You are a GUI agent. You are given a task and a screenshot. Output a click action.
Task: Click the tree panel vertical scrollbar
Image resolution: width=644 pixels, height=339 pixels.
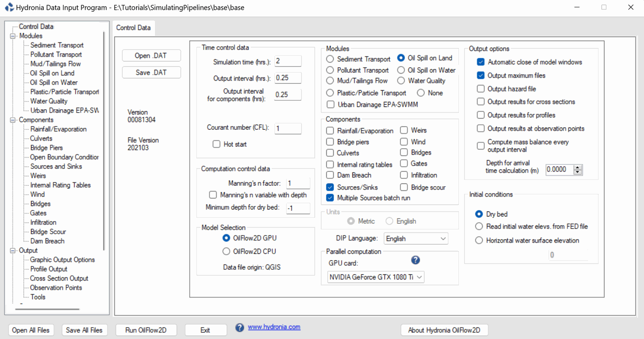tap(104, 141)
